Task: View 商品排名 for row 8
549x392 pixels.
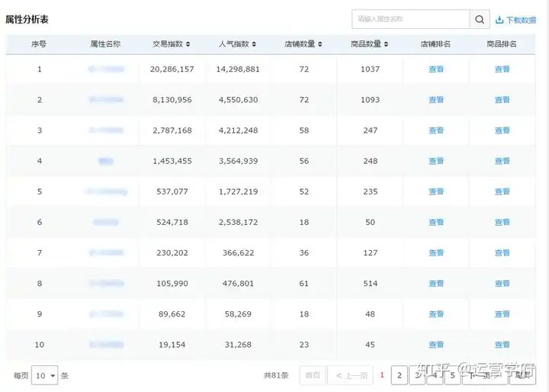Action: tap(502, 284)
